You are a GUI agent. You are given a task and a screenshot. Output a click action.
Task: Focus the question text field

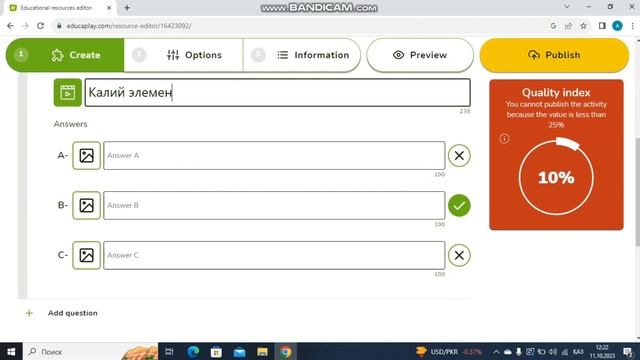coord(278,93)
